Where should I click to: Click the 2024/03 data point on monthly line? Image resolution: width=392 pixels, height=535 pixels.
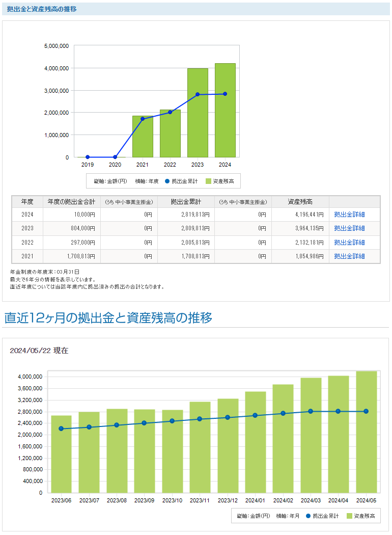(x=311, y=411)
